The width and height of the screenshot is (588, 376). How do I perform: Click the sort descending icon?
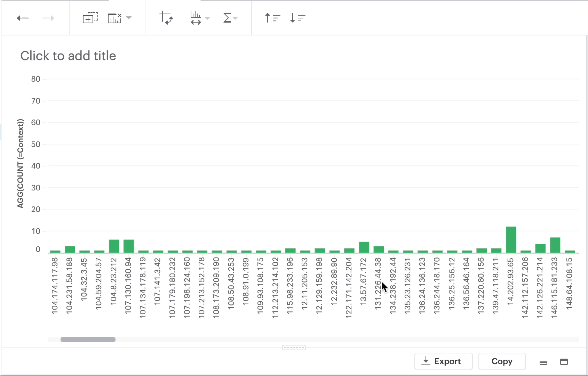point(297,18)
